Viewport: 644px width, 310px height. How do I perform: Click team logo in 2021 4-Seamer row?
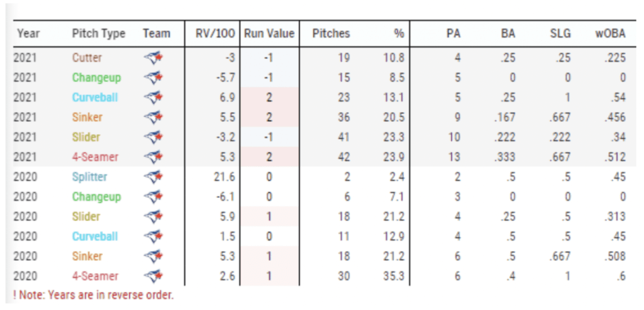(x=153, y=157)
